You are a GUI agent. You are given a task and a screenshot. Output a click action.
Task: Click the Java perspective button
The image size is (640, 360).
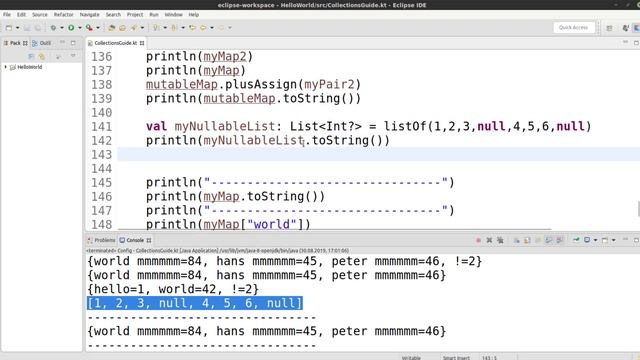point(625,28)
